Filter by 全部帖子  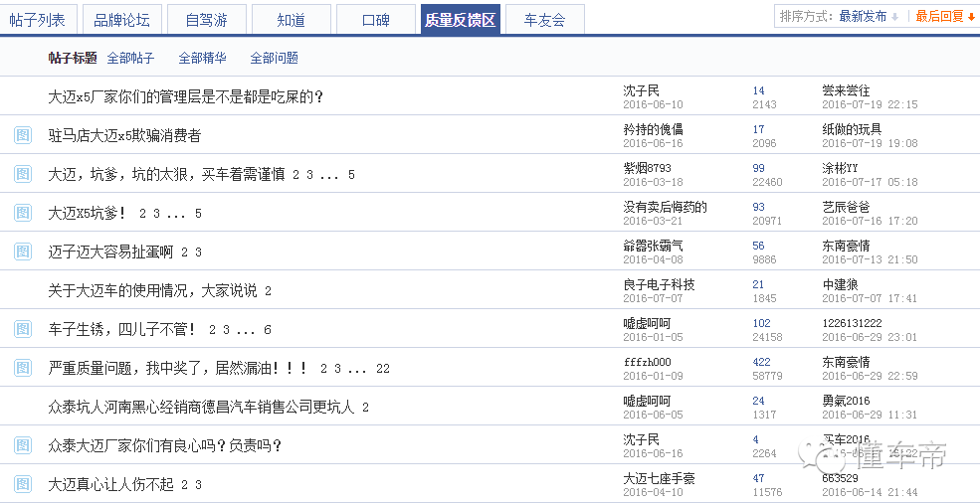point(130,58)
